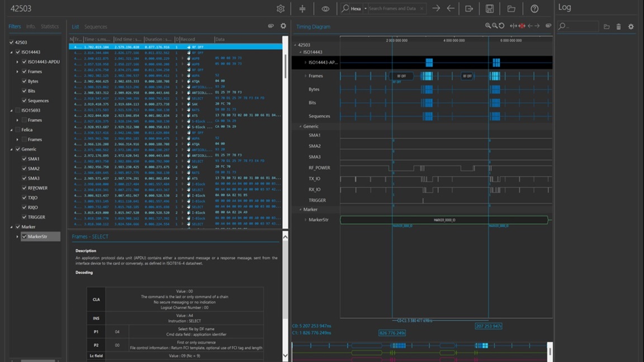Viewport: 644px width, 362px height.
Task: Switch to the Statistics tab
Action: pos(50,27)
